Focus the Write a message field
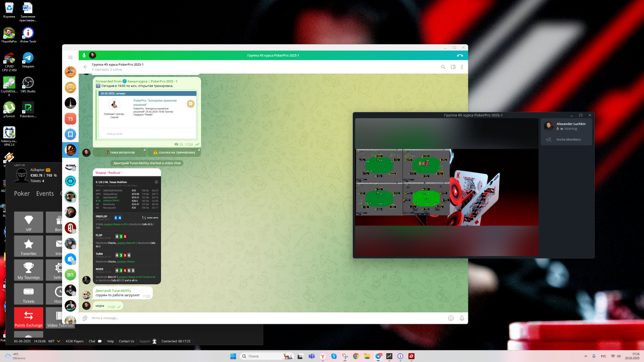 point(267,318)
